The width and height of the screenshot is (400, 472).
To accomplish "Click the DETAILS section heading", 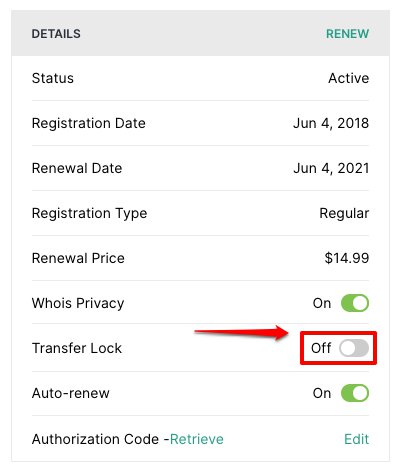I will pyautogui.click(x=56, y=34).
